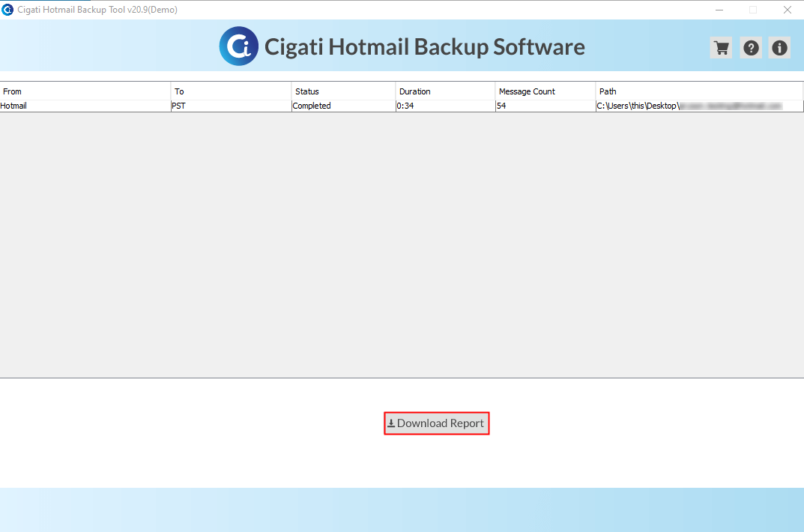This screenshot has width=804, height=532.
Task: Open the help question mark icon
Action: 751,48
